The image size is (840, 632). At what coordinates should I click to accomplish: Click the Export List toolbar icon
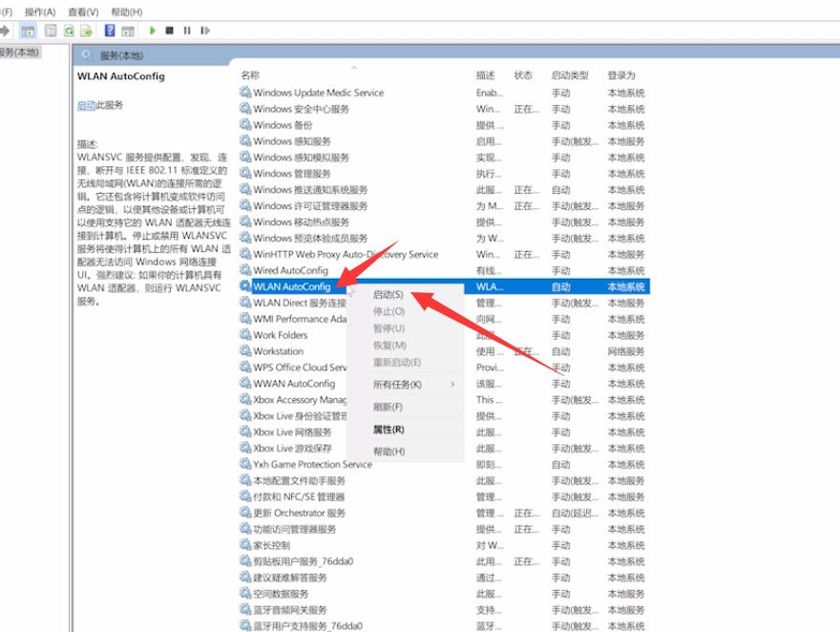[x=86, y=31]
